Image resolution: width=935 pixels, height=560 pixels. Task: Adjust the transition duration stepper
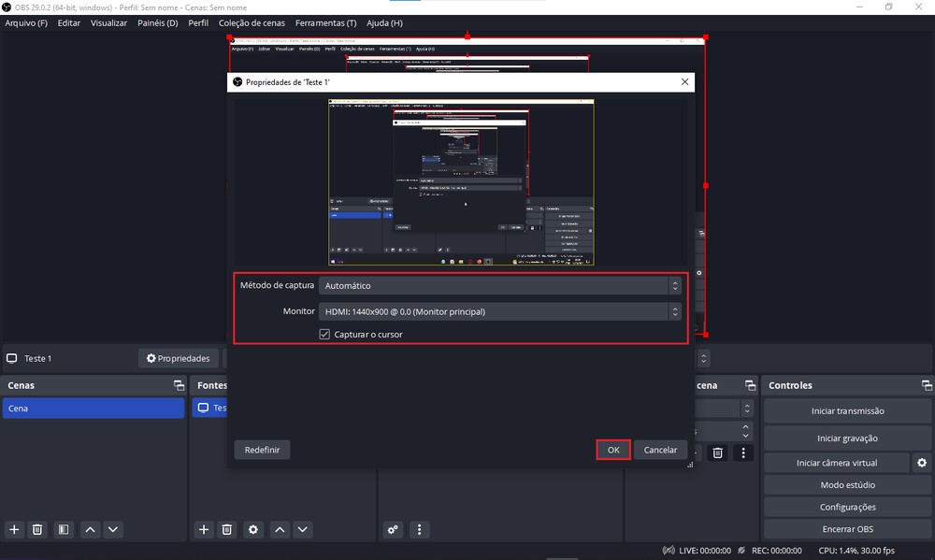click(745, 431)
